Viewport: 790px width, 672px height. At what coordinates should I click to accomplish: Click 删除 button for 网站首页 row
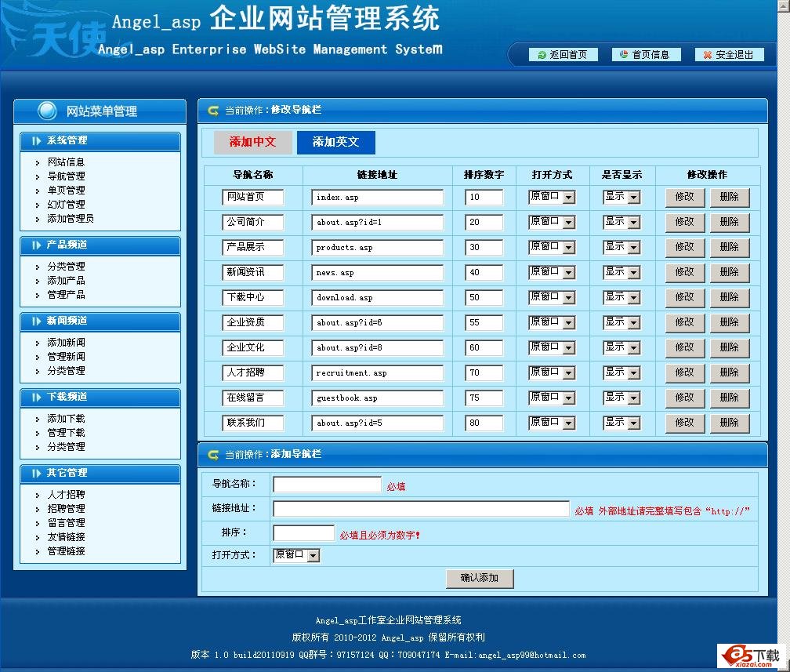click(x=730, y=197)
